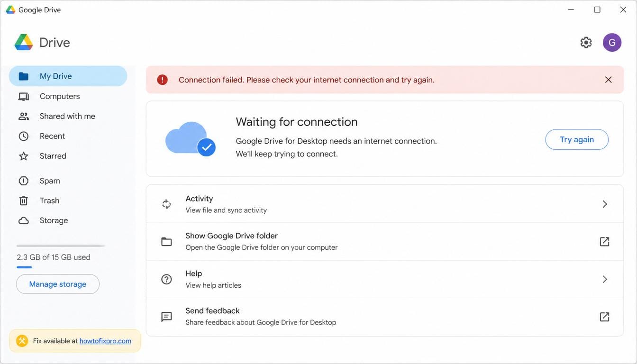This screenshot has height=364, width=637.
Task: Dismiss the connection failed error banner
Action: click(x=608, y=80)
